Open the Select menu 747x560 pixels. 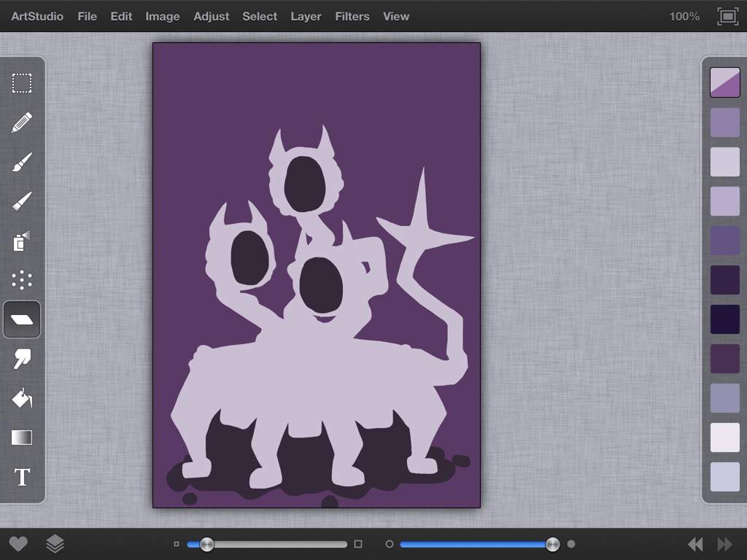coord(260,16)
